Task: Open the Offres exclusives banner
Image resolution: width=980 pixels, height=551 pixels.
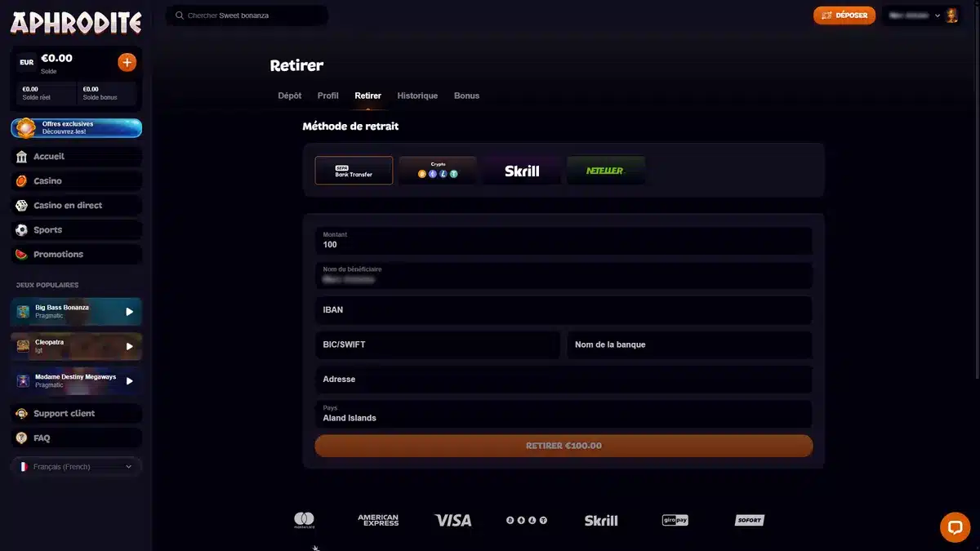Action: tap(76, 128)
